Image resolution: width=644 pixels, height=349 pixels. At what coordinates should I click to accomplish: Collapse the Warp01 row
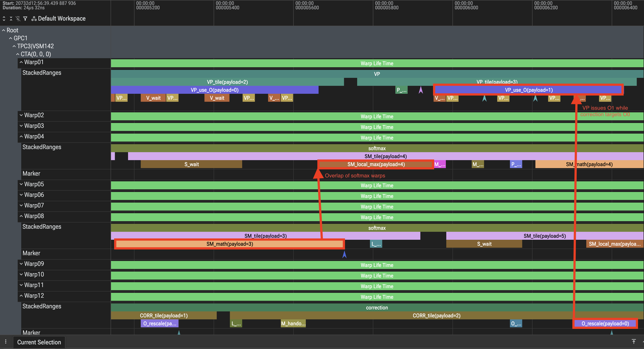(x=21, y=62)
